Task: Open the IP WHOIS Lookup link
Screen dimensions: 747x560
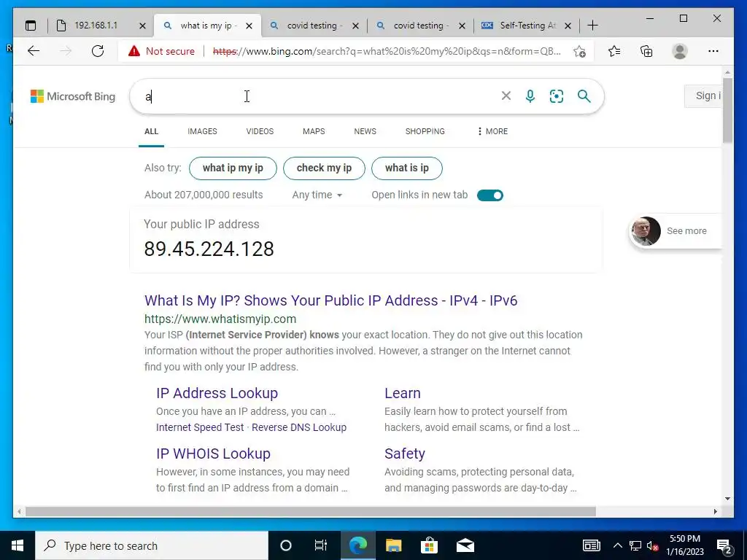Action: 213,454
